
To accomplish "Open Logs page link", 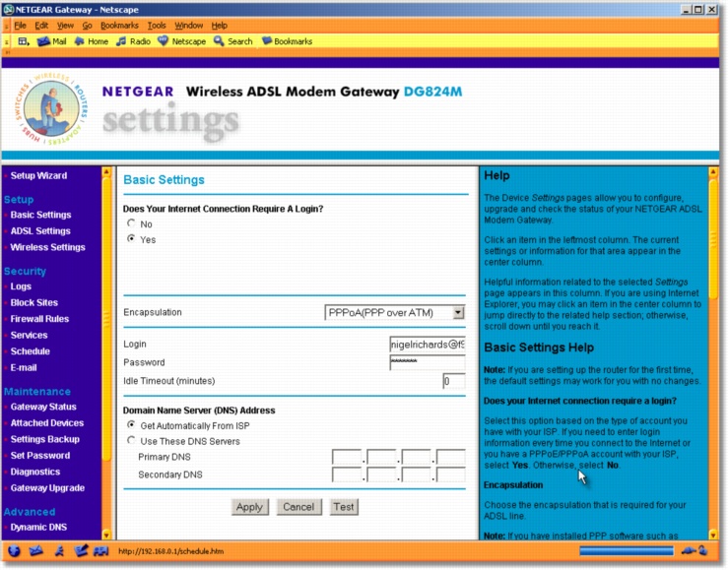I will (21, 286).
